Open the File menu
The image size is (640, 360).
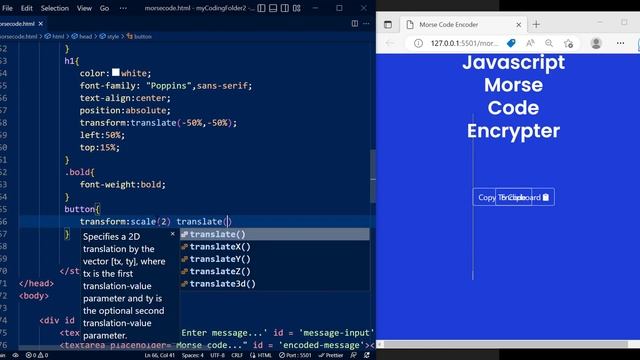[7, 8]
